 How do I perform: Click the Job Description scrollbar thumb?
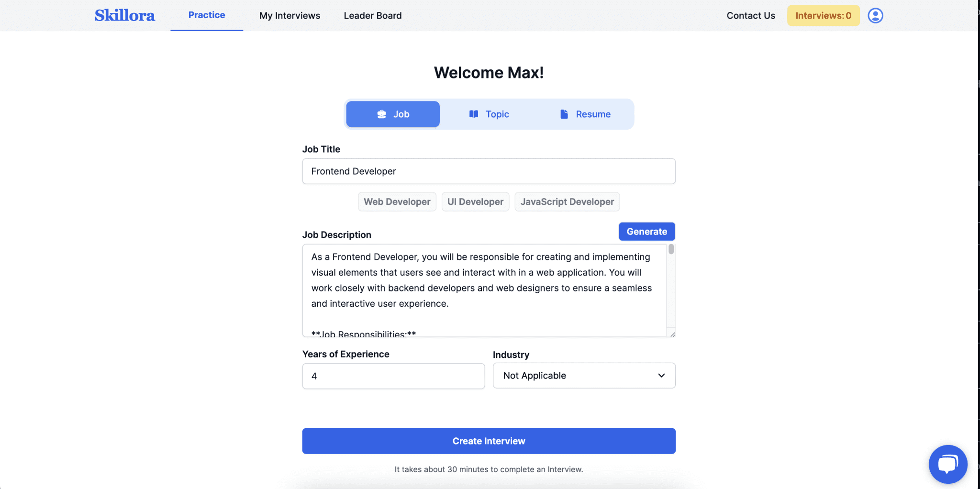coord(671,249)
